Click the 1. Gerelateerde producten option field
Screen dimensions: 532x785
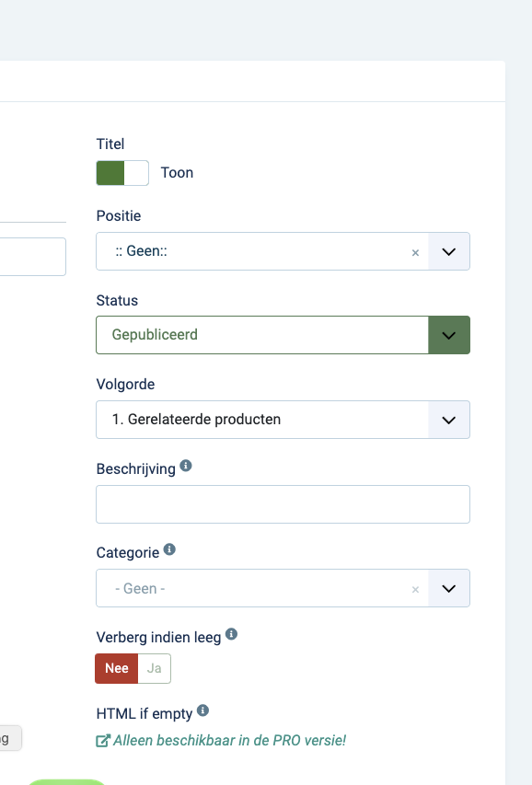coord(262,420)
